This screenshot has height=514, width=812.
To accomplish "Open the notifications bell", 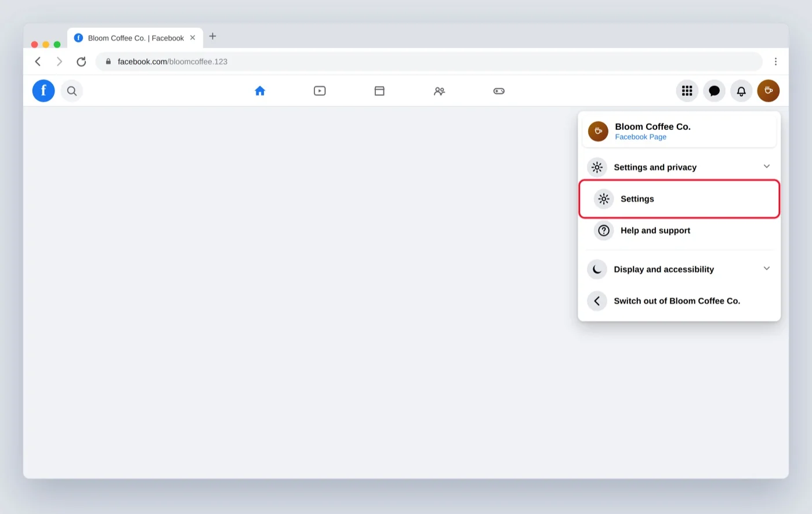I will coord(741,91).
